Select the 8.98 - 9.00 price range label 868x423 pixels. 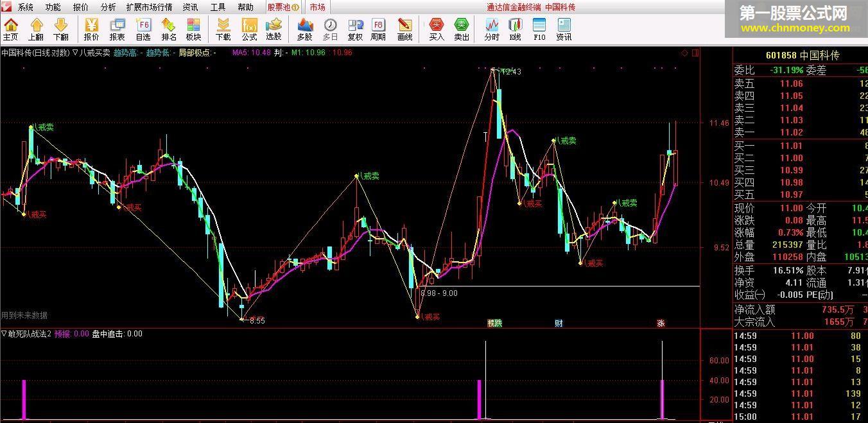coord(439,293)
